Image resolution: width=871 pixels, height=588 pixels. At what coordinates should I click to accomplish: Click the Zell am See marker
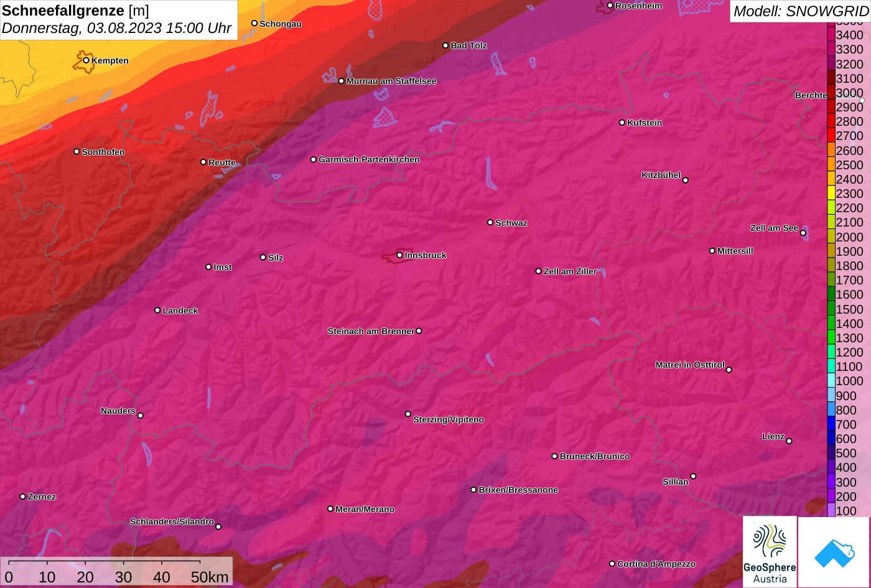(x=803, y=233)
